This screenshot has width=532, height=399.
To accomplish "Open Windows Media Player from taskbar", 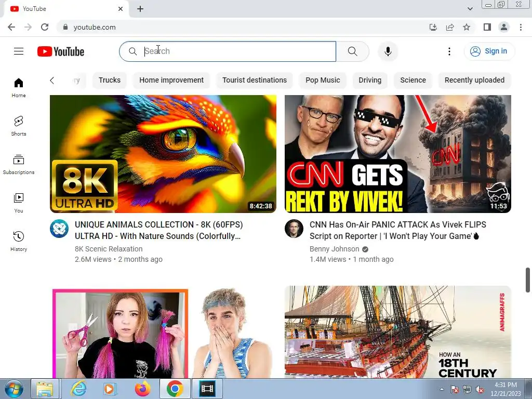I will click(110, 389).
